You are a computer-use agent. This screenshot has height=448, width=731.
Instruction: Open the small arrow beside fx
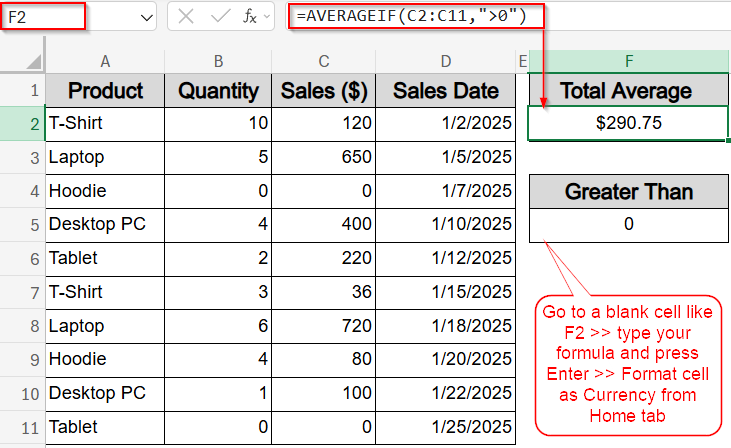[x=267, y=17]
